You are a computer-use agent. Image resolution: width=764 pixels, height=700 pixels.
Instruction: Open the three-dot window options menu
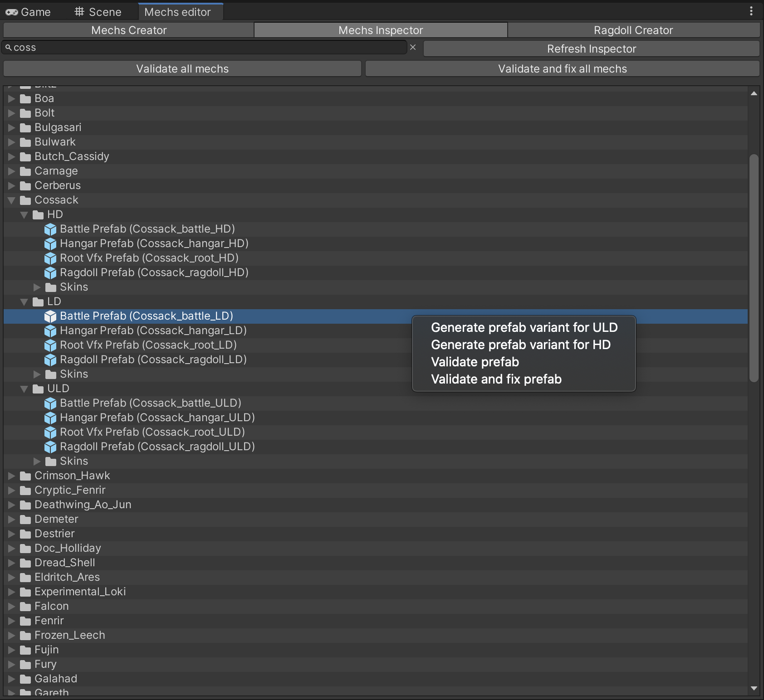(751, 11)
